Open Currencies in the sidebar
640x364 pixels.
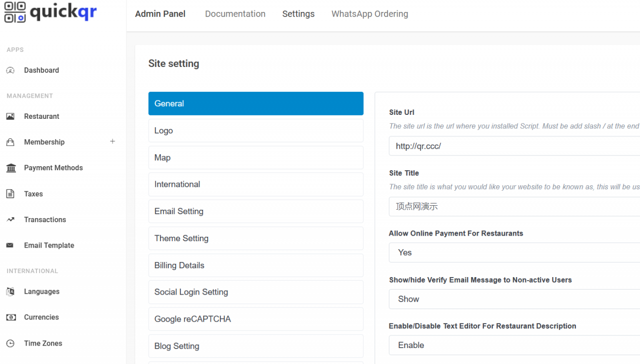click(41, 317)
